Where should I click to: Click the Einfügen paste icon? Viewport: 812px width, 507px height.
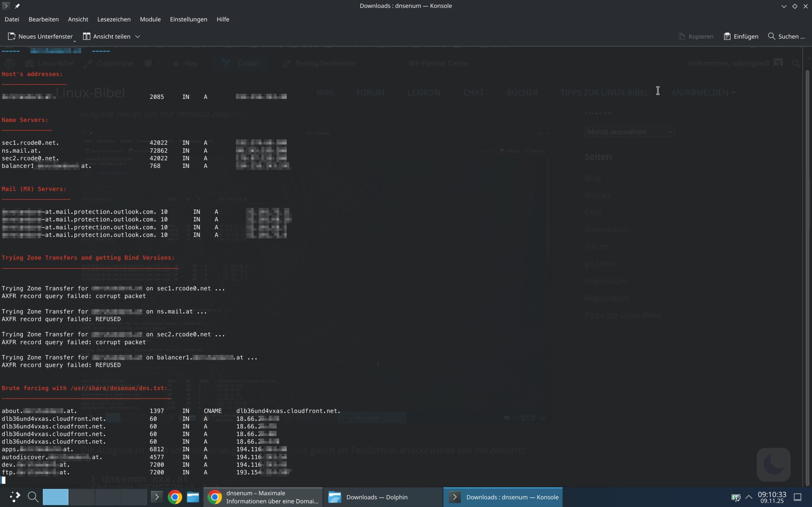[x=727, y=36]
